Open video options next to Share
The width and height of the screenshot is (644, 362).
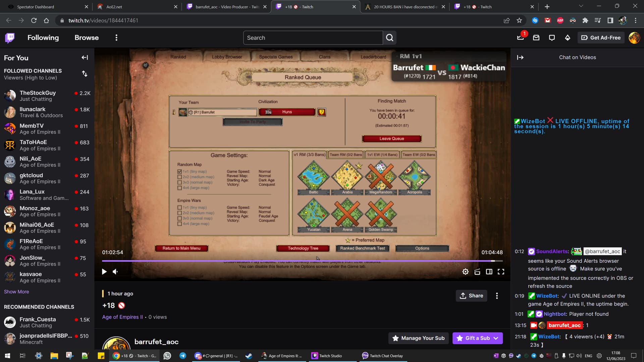point(497,296)
